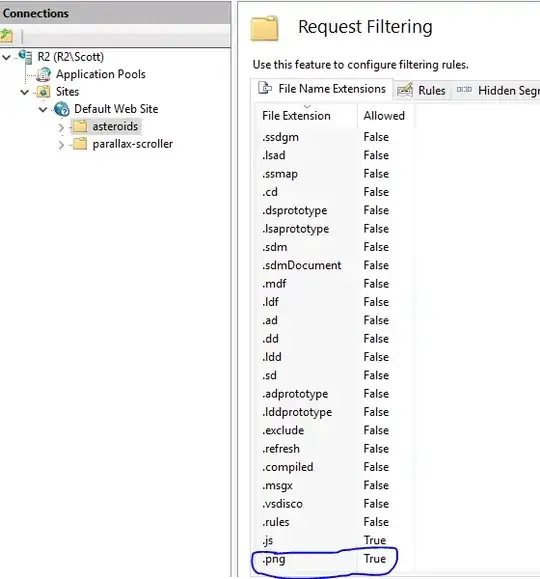Image resolution: width=540 pixels, height=579 pixels.
Task: Select the asteroids application label
Action: click(x=115, y=126)
